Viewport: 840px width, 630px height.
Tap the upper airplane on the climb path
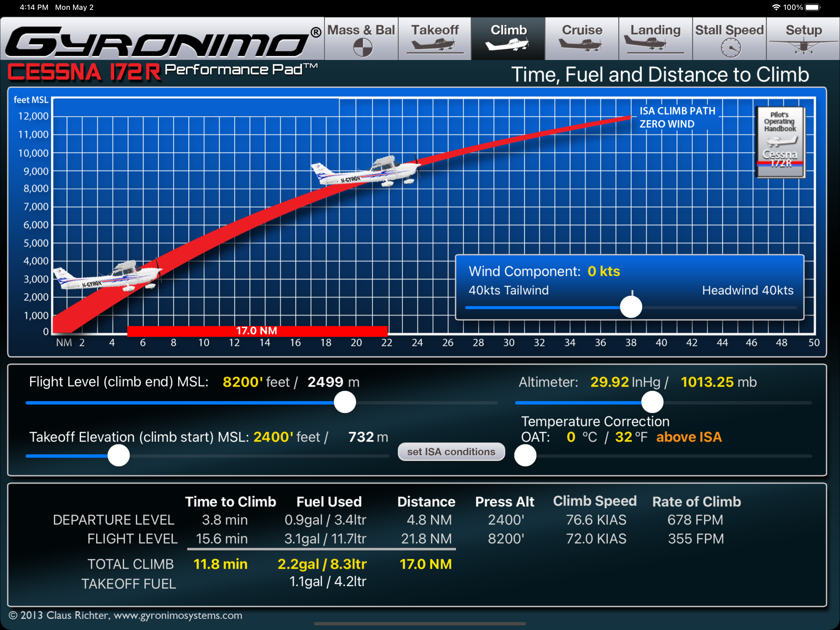(x=366, y=171)
